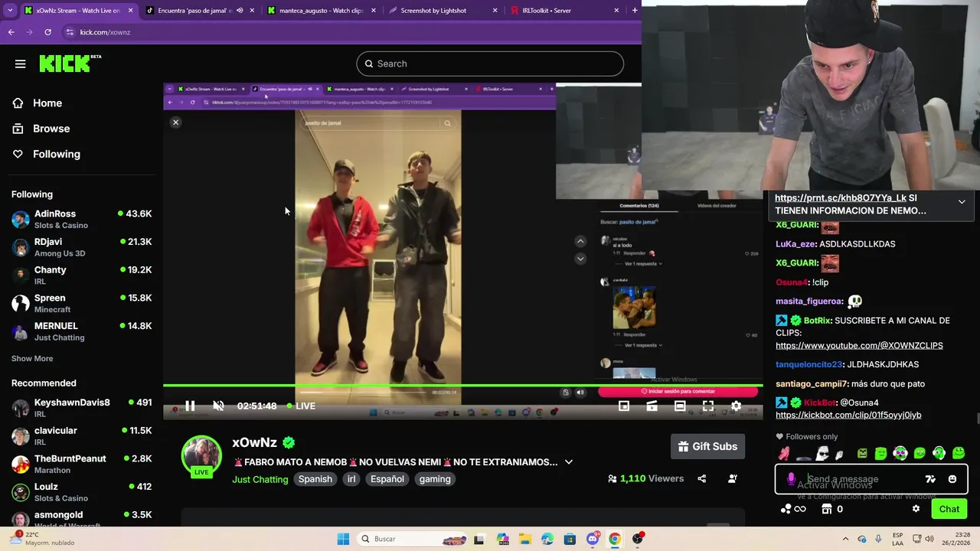The image size is (980, 551).
Task: Open Chanty channel
Action: pyautogui.click(x=80, y=275)
